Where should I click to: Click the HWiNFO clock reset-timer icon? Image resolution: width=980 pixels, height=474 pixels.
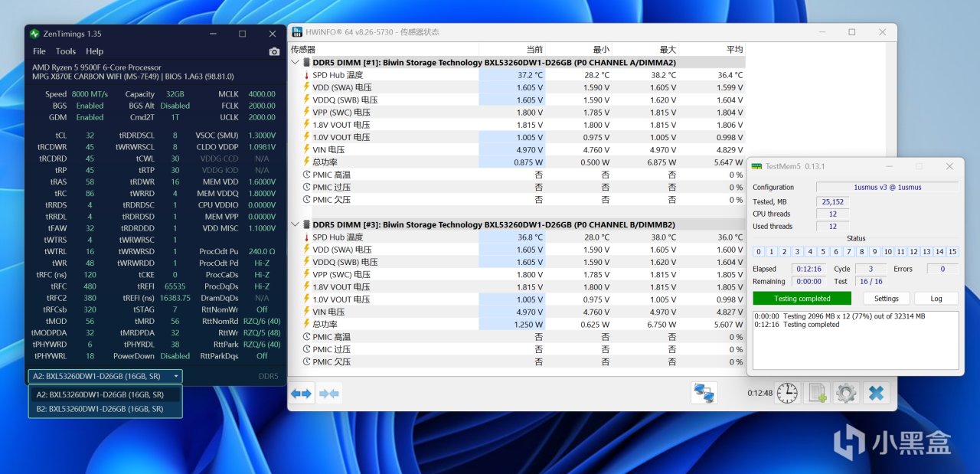click(786, 394)
